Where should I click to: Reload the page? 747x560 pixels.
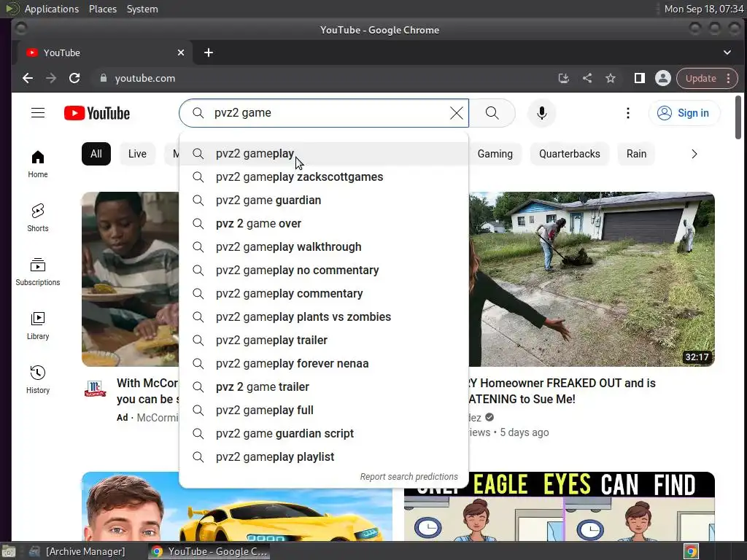74,78
